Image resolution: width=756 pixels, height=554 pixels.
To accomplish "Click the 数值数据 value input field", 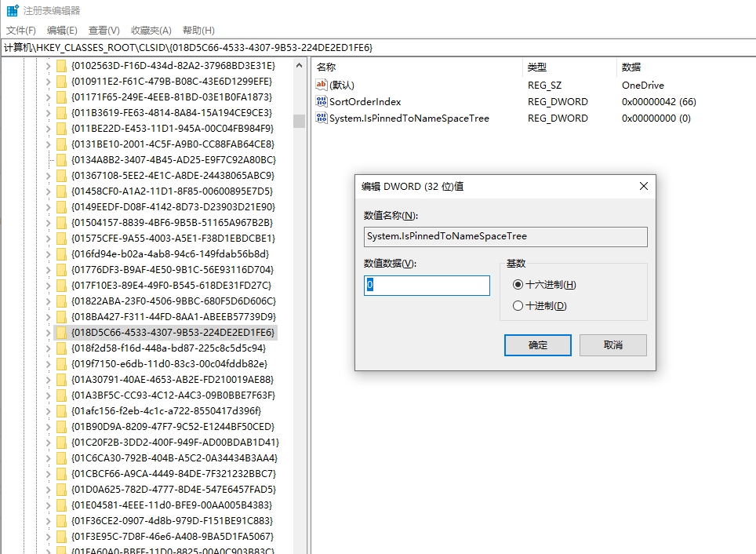I will pos(427,286).
